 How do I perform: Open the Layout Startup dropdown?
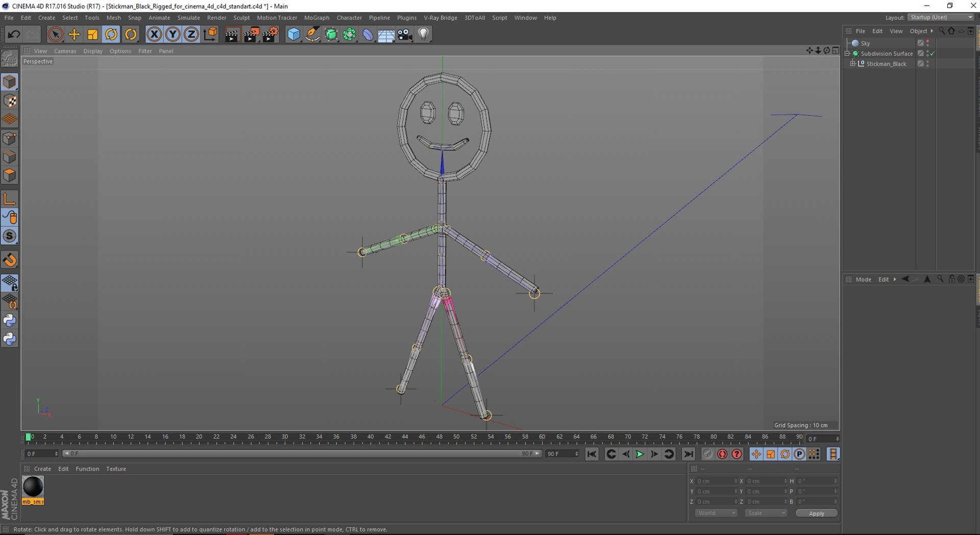point(941,17)
